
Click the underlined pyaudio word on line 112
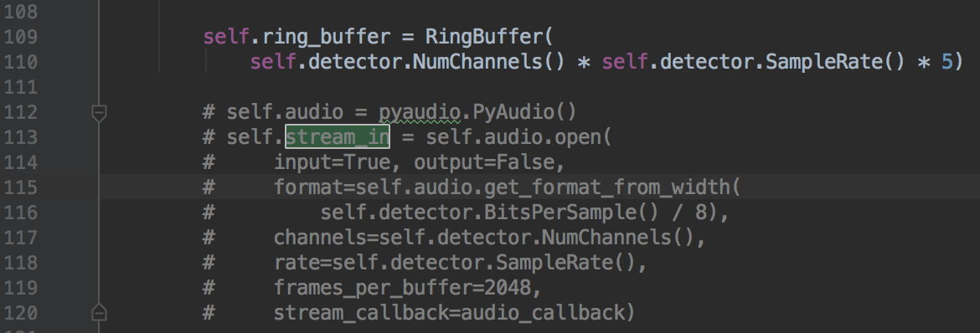click(x=420, y=112)
